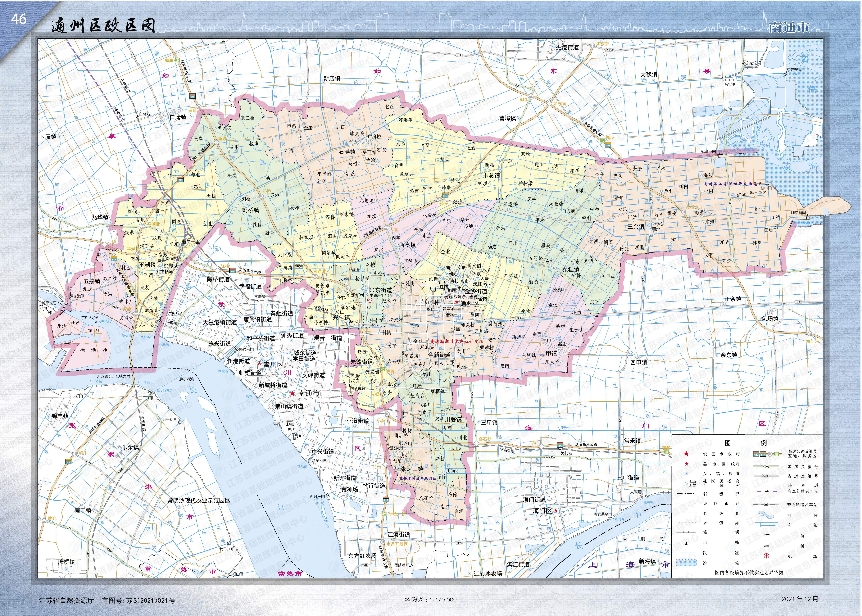Image resolution: width=862 pixels, height=616 pixels.
Task: Click the 陈桥街道 label
Action: point(218,279)
